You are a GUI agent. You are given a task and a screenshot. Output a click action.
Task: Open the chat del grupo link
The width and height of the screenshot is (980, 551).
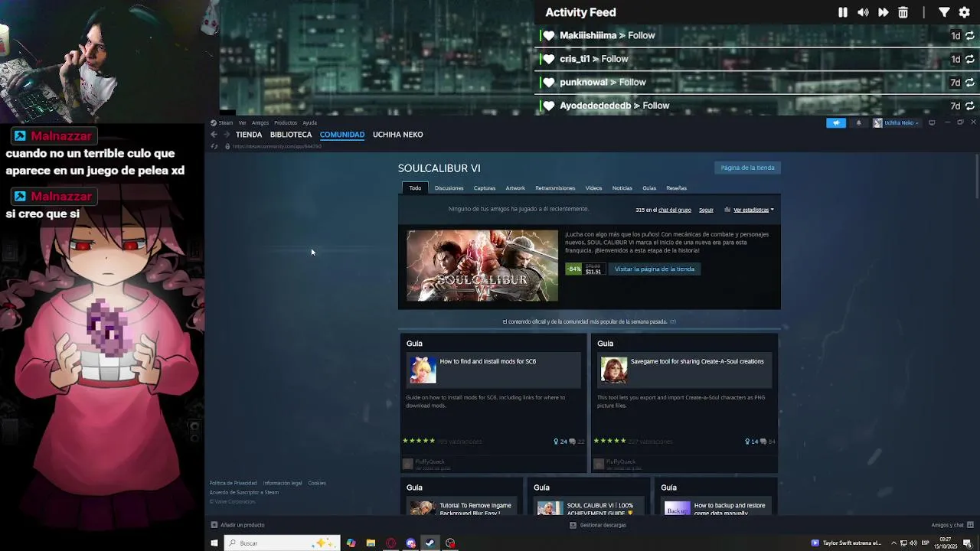(x=675, y=210)
